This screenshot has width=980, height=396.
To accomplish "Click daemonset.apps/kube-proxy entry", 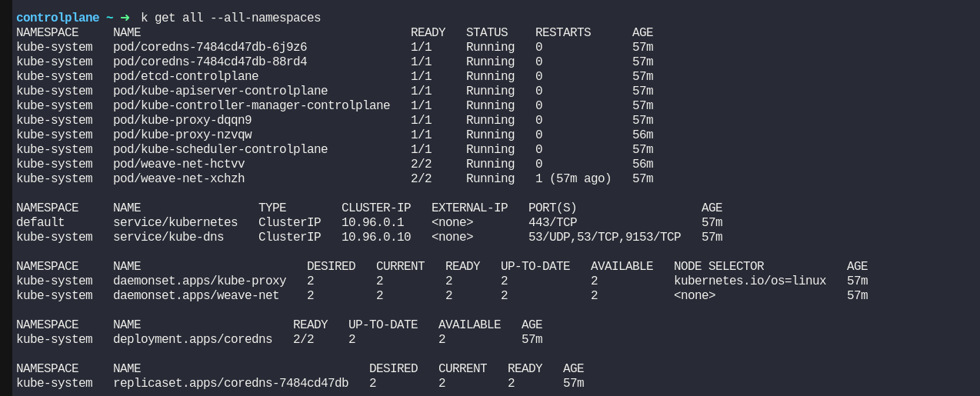I will pyautogui.click(x=199, y=281).
